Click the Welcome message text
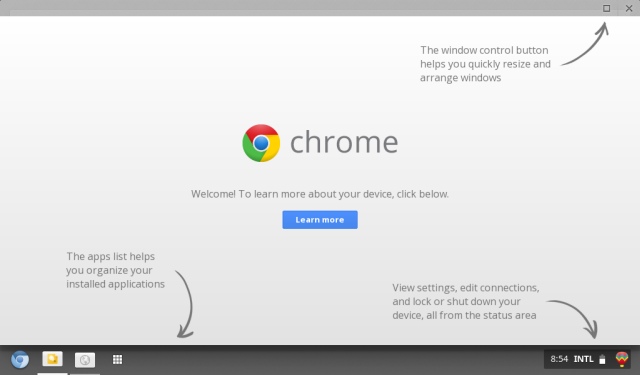The image size is (640, 375). point(320,194)
